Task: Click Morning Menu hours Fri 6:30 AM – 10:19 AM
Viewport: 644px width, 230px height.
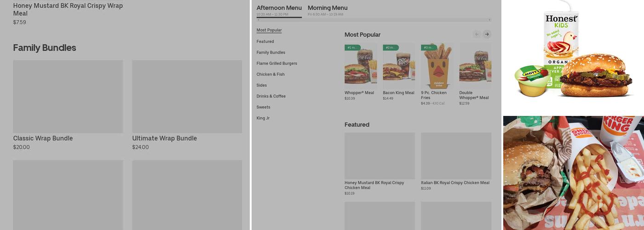Action: pos(325,14)
